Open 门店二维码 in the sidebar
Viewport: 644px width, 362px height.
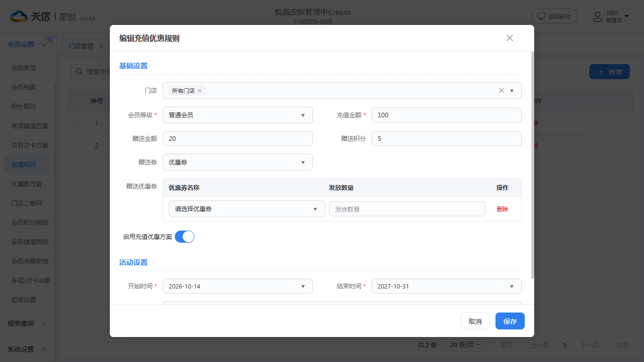(27, 203)
